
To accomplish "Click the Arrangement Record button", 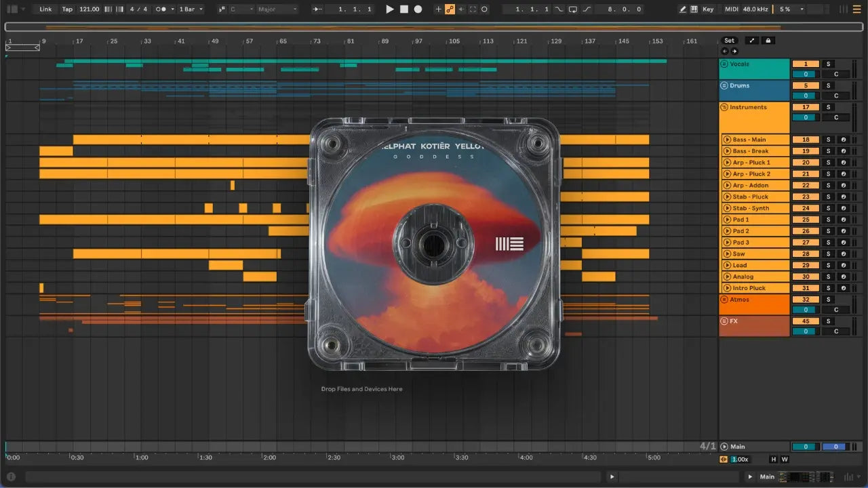I will (x=418, y=9).
